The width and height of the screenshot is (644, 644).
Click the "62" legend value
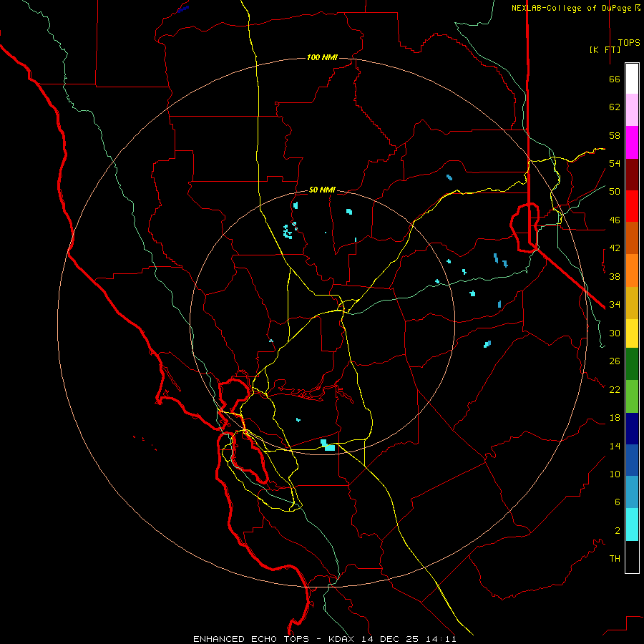click(615, 107)
